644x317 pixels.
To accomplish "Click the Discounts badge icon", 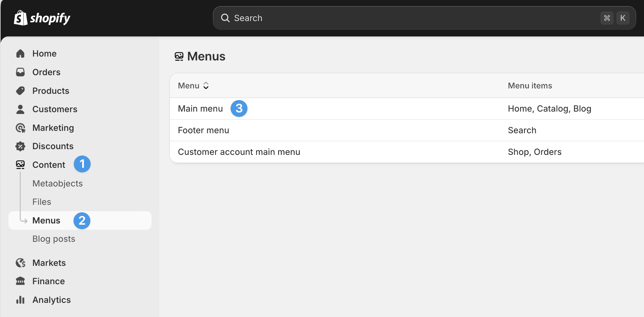I will click(20, 146).
